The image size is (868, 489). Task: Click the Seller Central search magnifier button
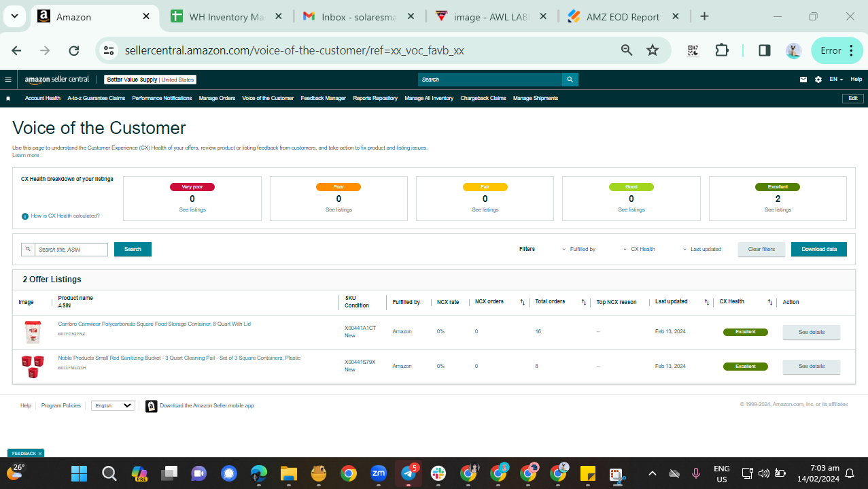571,80
